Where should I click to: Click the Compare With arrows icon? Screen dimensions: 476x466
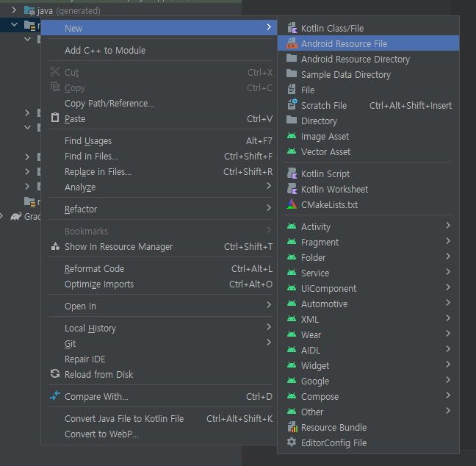tap(55, 396)
